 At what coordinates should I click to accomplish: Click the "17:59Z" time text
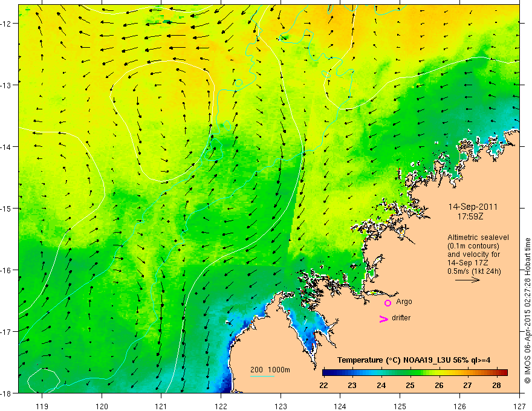[x=470, y=216]
